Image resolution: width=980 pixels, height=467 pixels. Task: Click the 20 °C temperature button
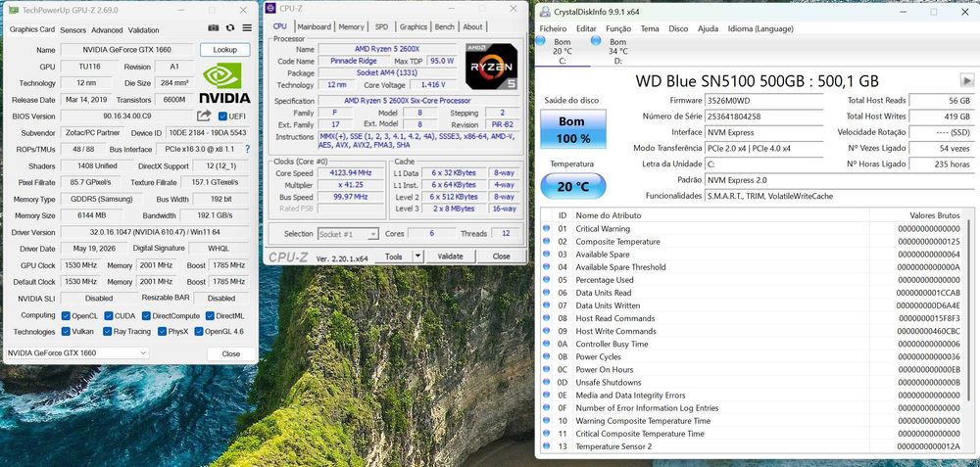point(573,186)
